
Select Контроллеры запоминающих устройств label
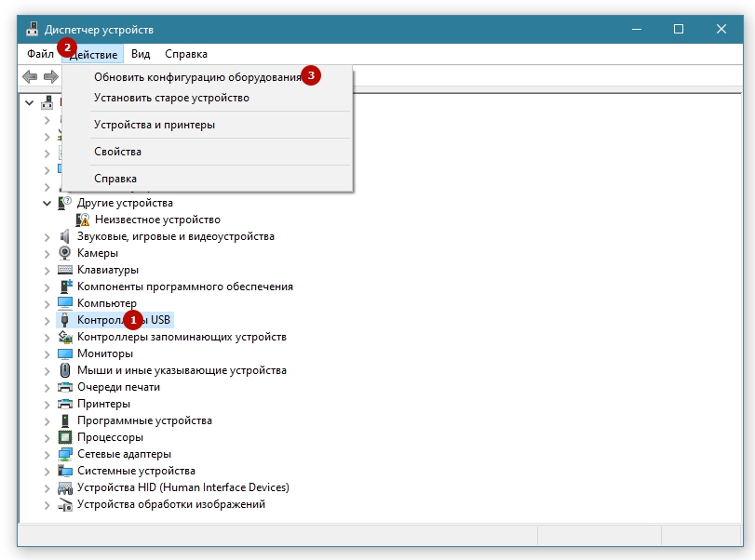tap(182, 337)
